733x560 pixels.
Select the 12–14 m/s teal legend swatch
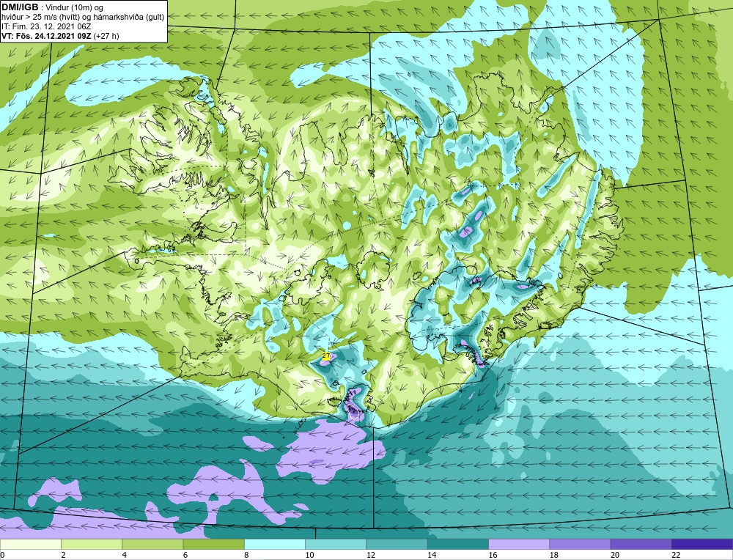point(397,544)
